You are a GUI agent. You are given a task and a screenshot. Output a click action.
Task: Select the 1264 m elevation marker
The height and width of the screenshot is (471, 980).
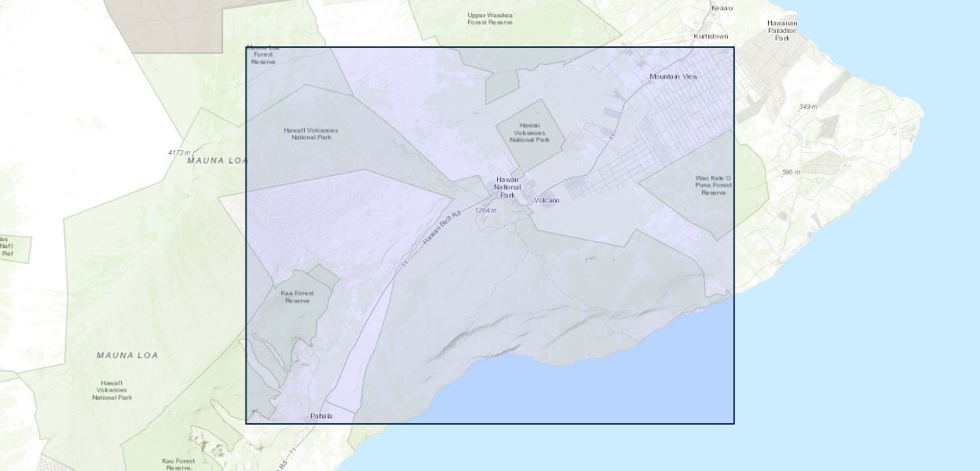click(x=486, y=210)
